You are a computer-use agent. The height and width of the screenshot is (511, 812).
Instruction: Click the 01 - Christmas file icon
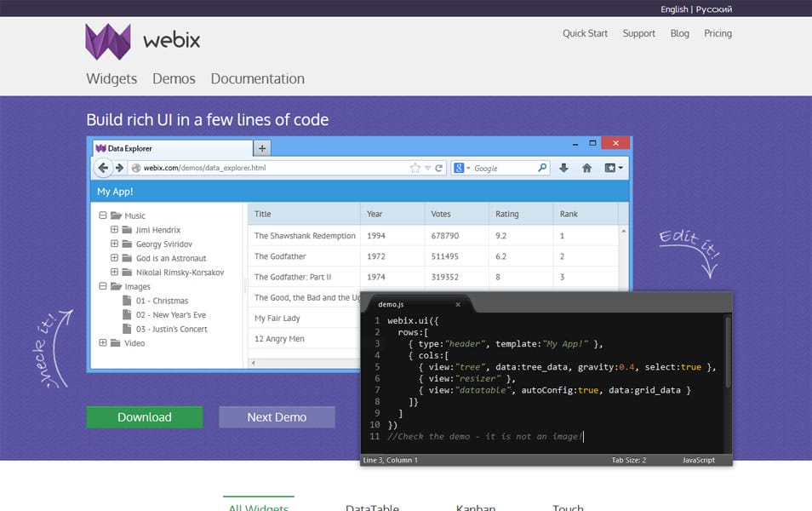click(x=127, y=301)
